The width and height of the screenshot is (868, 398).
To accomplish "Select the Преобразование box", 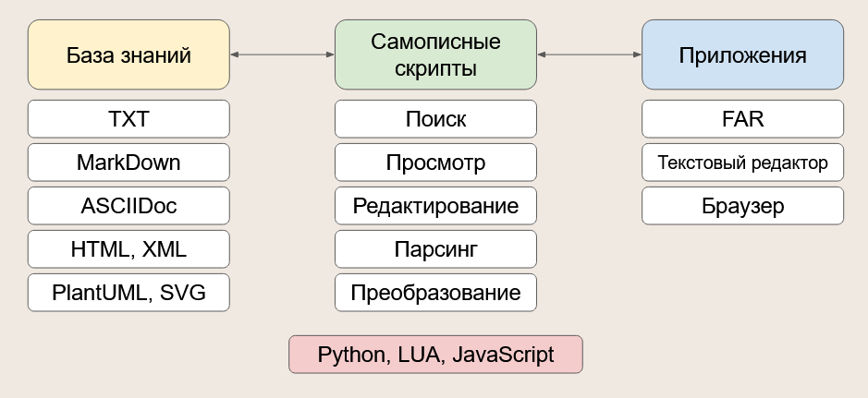I will (435, 293).
